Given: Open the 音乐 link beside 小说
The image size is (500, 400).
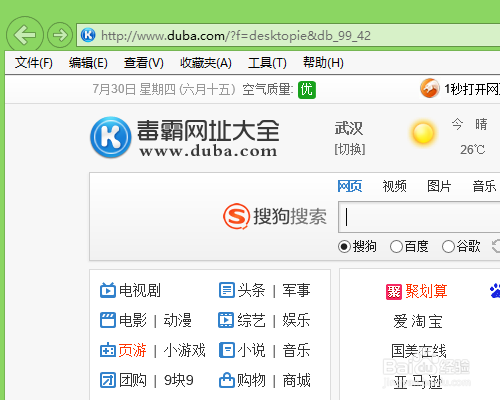Looking at the screenshot, I should click(x=296, y=350).
